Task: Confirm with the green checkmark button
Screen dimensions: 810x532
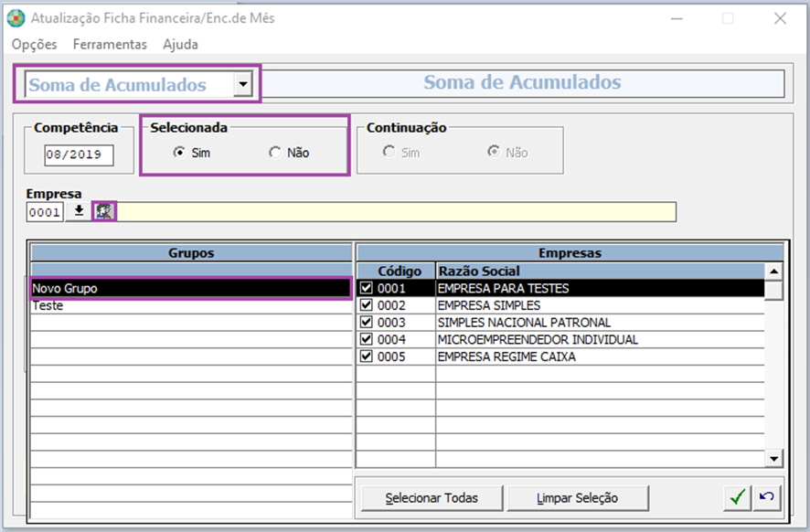Action: click(738, 497)
